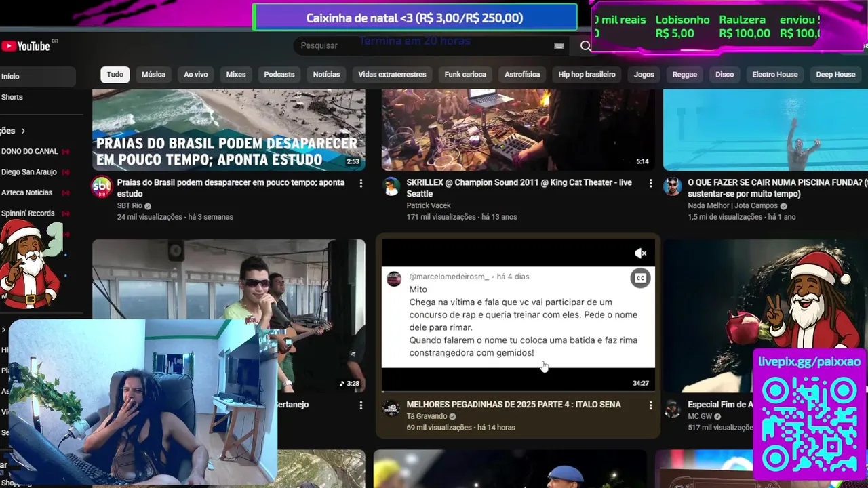
Task: Open the on-screen keyboard icon in search box
Action: tap(559, 46)
